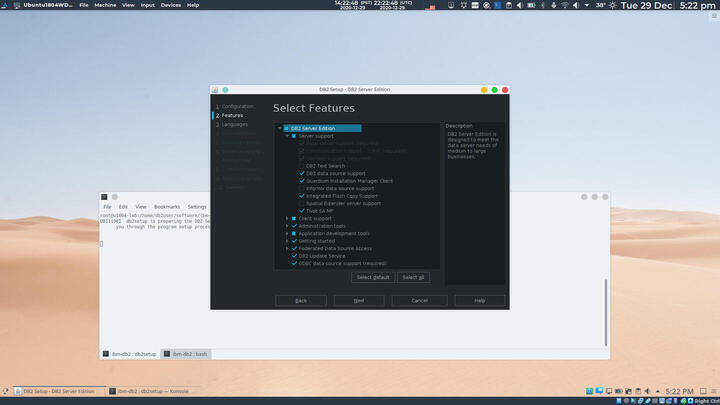Proceed with the Next button

tap(359, 301)
